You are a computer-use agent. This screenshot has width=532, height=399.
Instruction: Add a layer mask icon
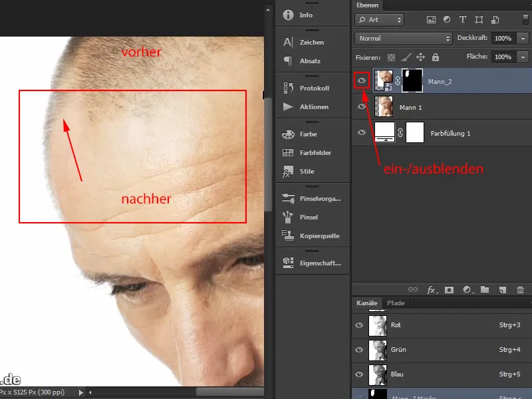pyautogui.click(x=449, y=290)
